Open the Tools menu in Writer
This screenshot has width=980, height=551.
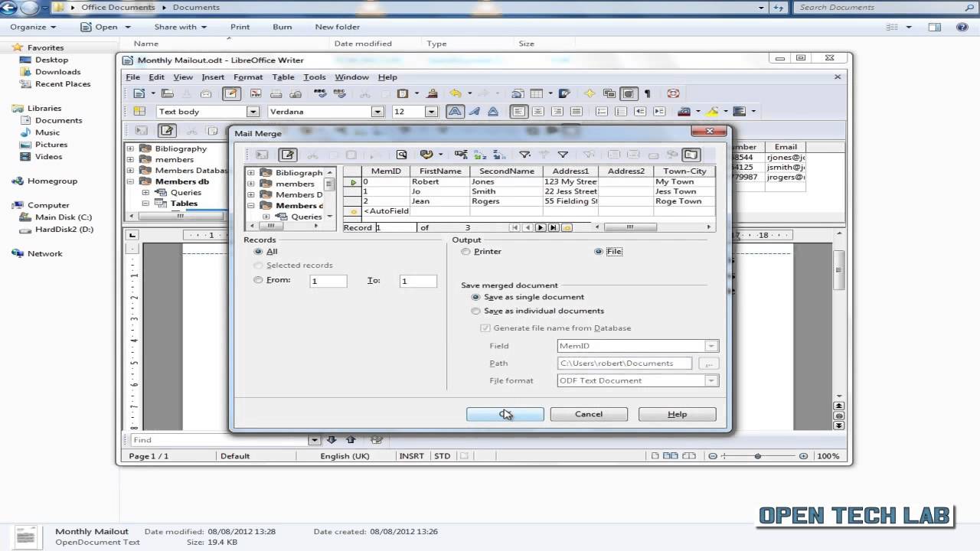(315, 77)
